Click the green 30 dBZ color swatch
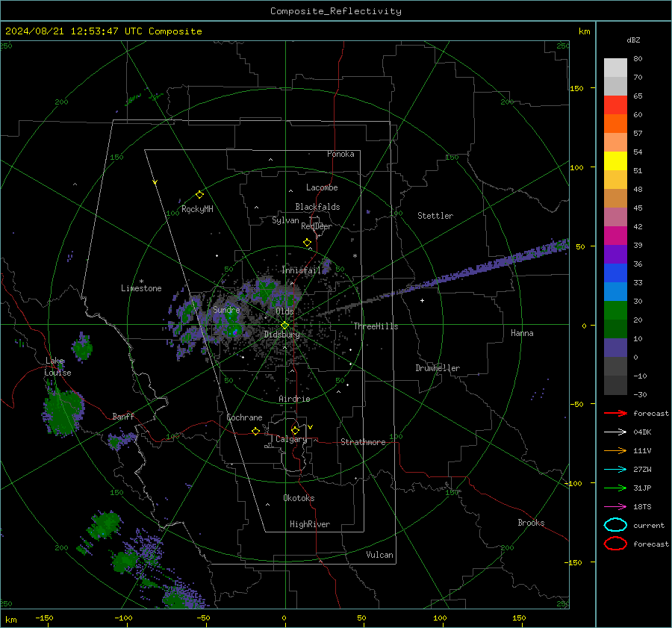672x628 pixels. (615, 311)
